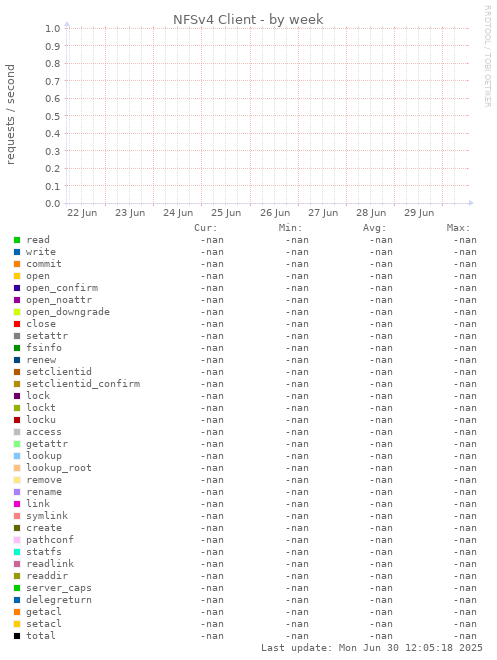Screen dimensions: 497x660
Task: Click the lookup_root legend label
Action: tap(59, 468)
